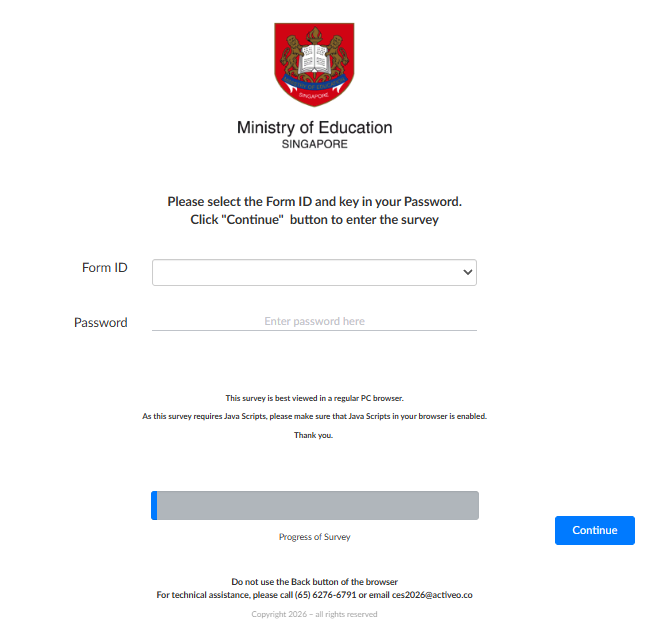Click the copyright 2026 notice
663x641 pixels.
[x=314, y=614]
